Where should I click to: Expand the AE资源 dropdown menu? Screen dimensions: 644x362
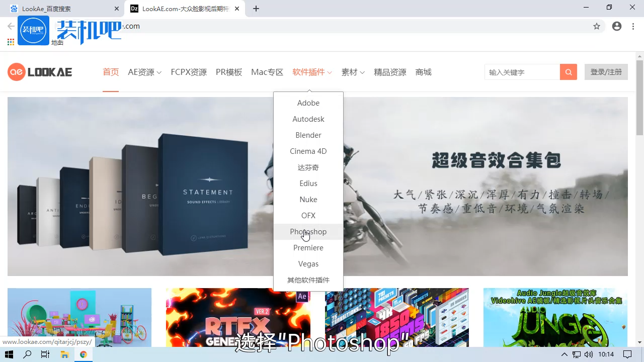click(144, 72)
